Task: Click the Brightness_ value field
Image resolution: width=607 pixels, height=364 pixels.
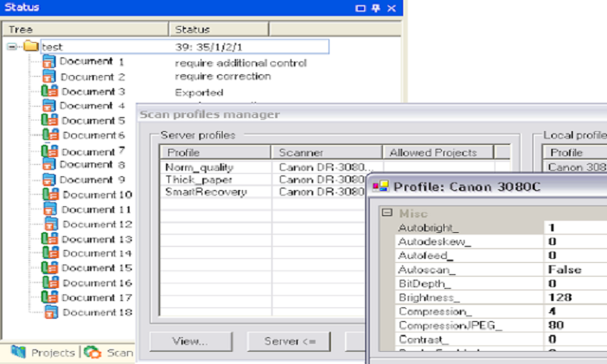Action: (x=575, y=297)
